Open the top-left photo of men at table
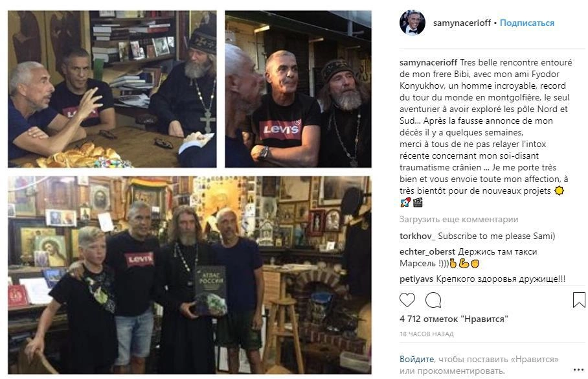 click(x=112, y=89)
